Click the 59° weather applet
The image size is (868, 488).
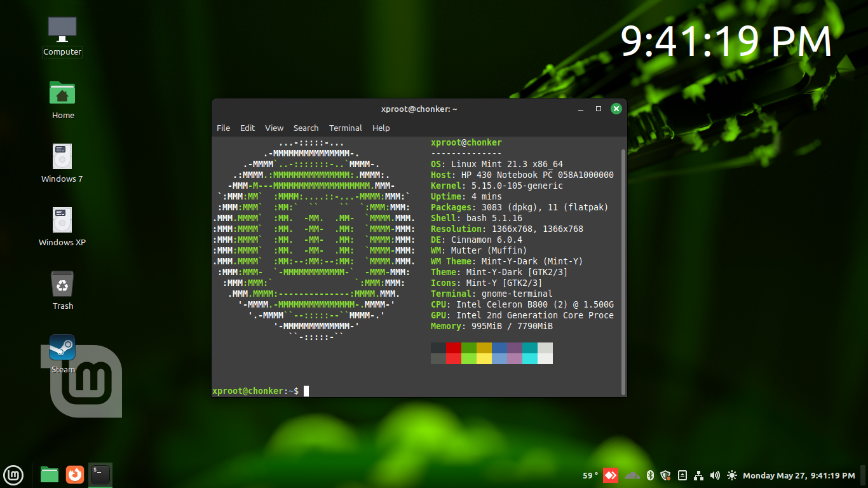[x=590, y=475]
